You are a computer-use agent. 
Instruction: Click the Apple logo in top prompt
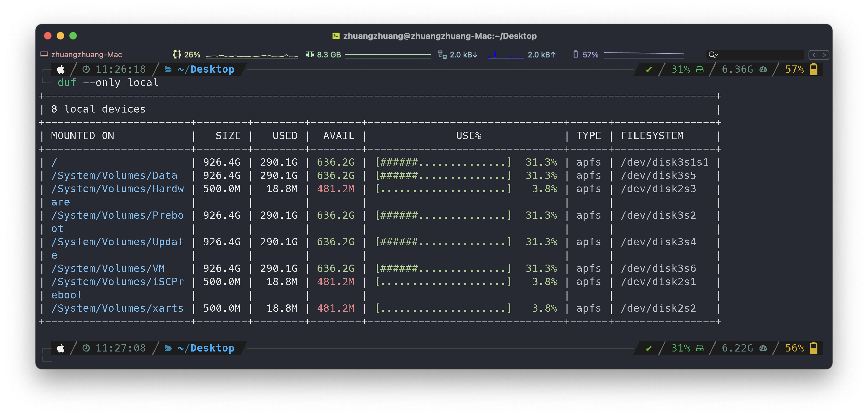tap(61, 70)
